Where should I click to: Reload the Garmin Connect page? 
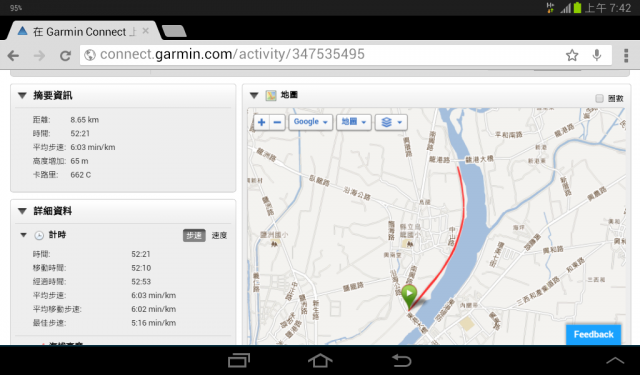pos(65,55)
